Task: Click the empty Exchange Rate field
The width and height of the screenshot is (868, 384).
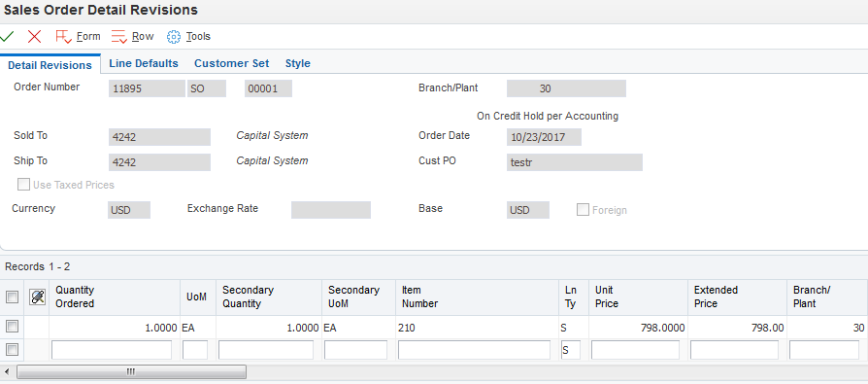Action: [330, 210]
